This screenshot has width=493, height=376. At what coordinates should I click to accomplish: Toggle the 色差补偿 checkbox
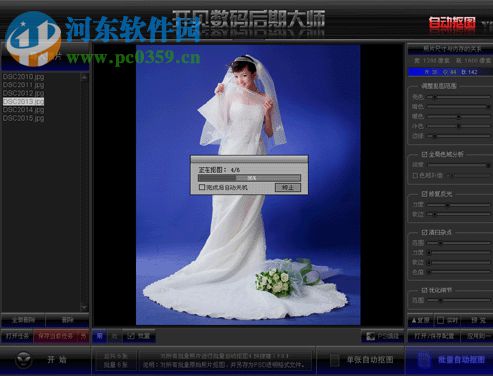(x=415, y=175)
